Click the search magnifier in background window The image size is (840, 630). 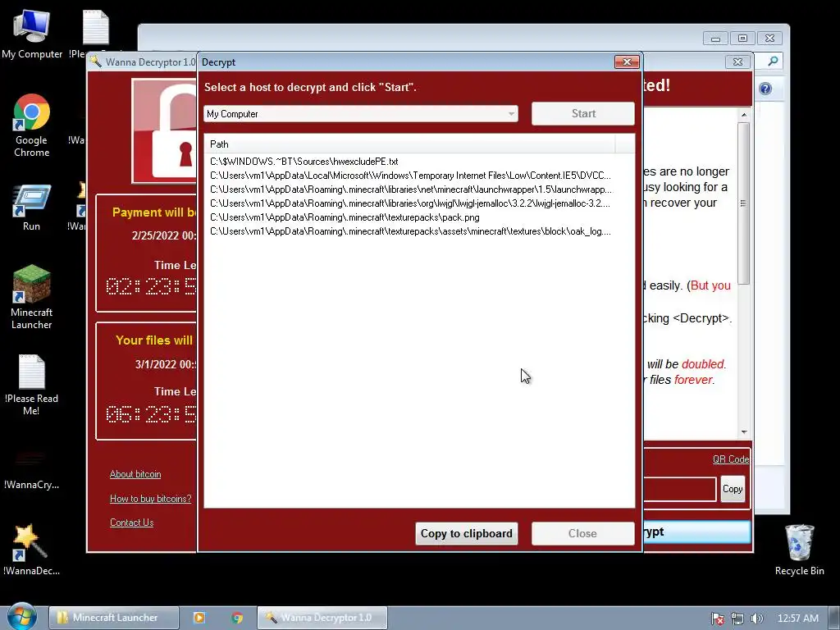(x=773, y=62)
